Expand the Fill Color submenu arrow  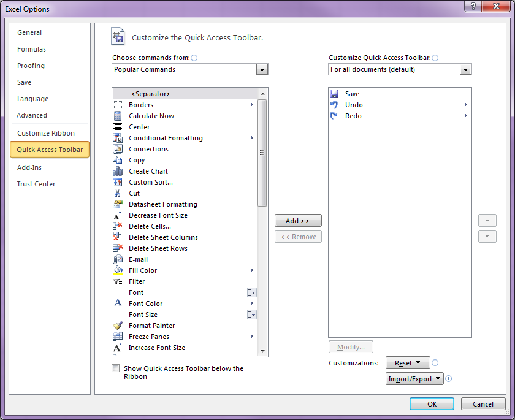(251, 270)
